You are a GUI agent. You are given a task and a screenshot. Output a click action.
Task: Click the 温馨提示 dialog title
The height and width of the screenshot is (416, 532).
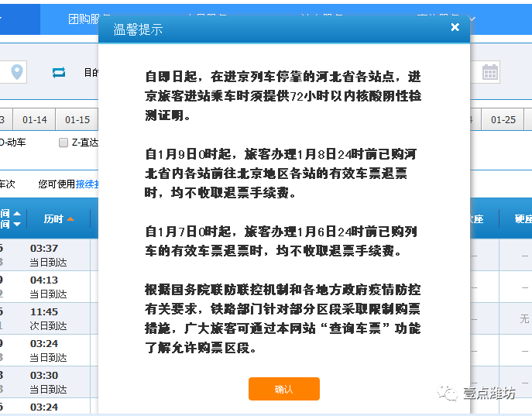138,29
